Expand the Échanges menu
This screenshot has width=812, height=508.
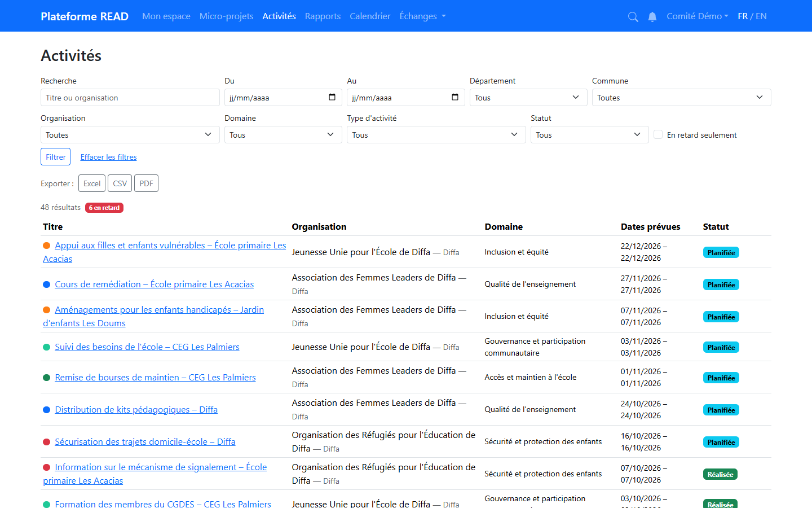tap(423, 16)
